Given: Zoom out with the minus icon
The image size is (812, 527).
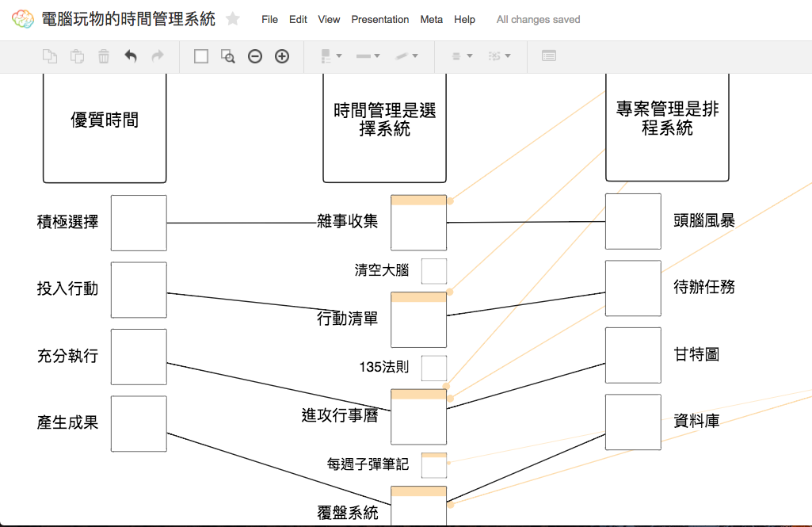Looking at the screenshot, I should point(254,56).
